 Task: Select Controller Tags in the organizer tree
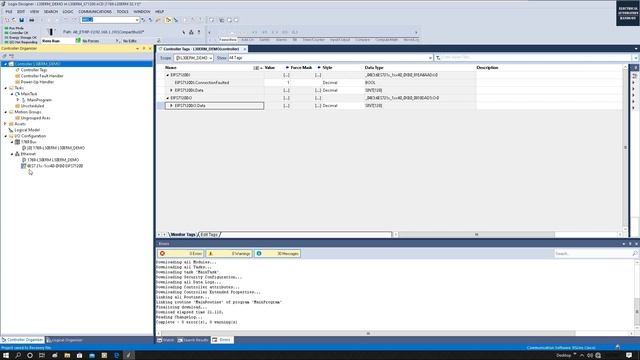[34, 70]
